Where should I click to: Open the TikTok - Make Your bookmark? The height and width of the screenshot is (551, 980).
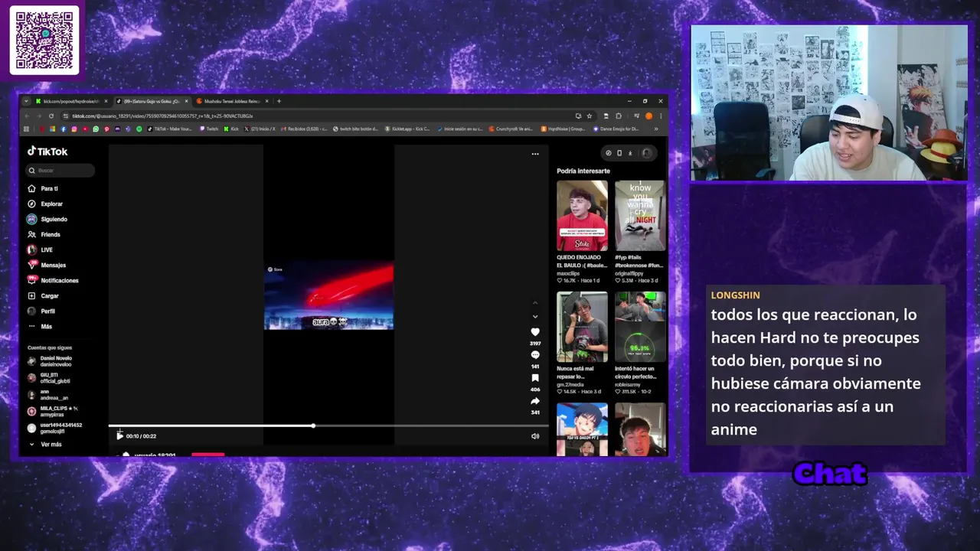pos(169,129)
